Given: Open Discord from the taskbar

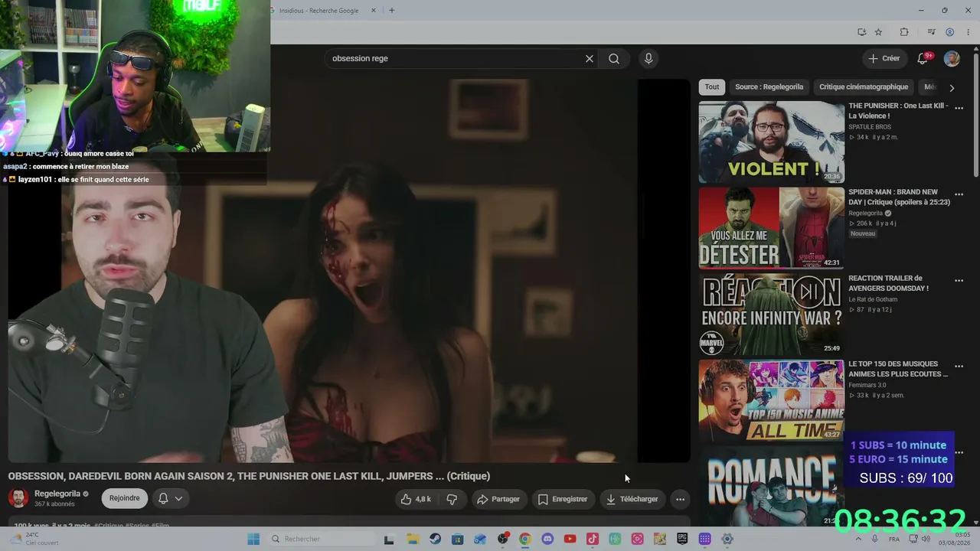Looking at the screenshot, I should pos(547,539).
